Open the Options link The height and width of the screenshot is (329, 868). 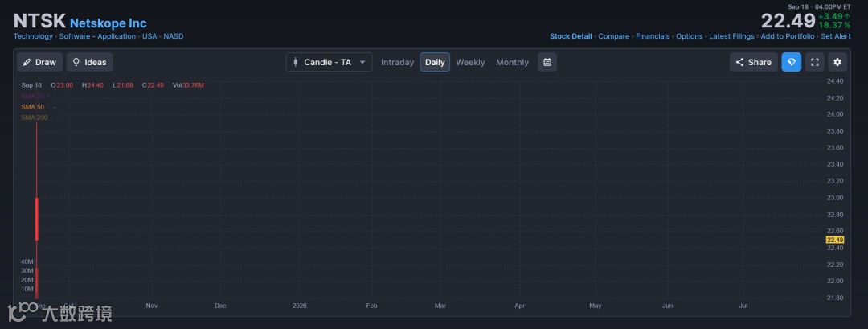[x=690, y=36]
